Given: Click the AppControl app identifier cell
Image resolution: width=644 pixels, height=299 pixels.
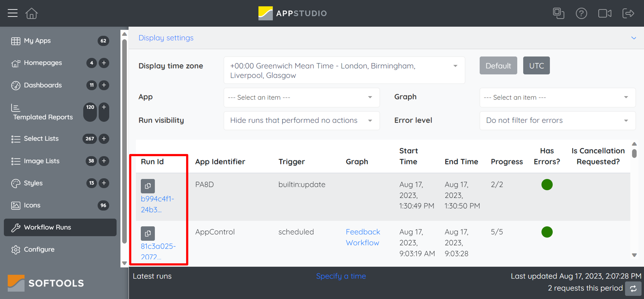Looking at the screenshot, I should pos(215,232).
